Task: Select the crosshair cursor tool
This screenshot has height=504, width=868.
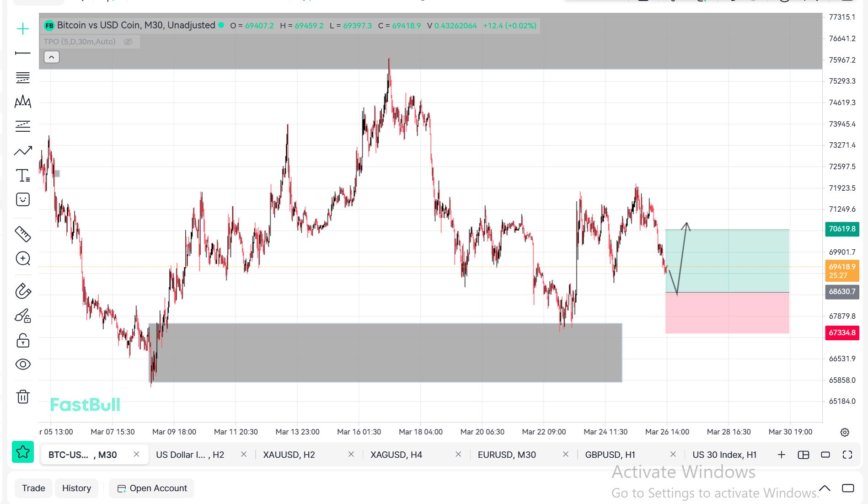Action: (22, 29)
